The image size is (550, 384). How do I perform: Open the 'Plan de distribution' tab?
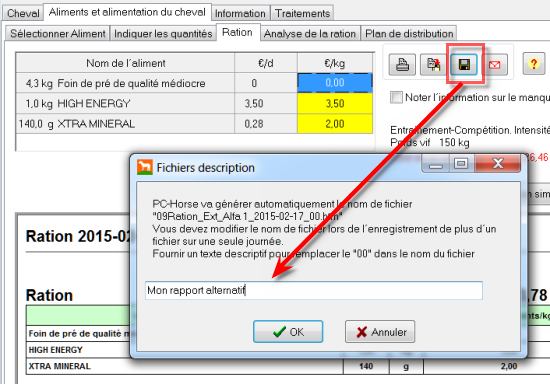pyautogui.click(x=409, y=33)
